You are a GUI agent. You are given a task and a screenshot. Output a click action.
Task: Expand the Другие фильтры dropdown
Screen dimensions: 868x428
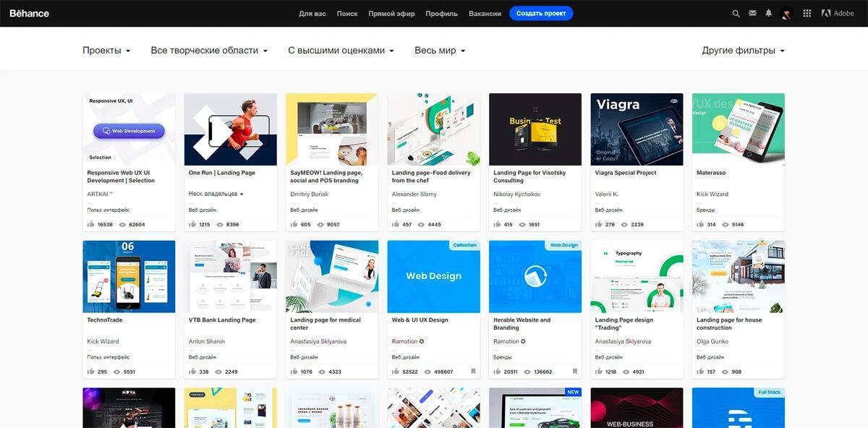743,51
